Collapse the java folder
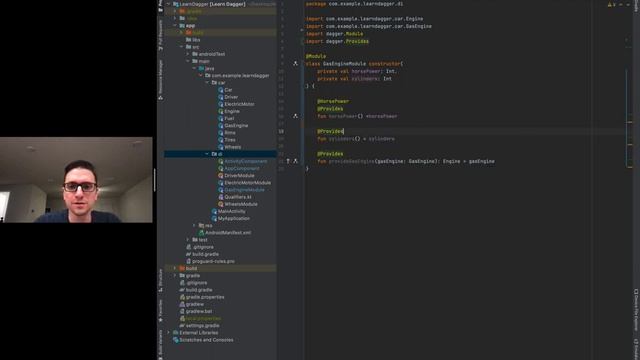 pos(194,69)
